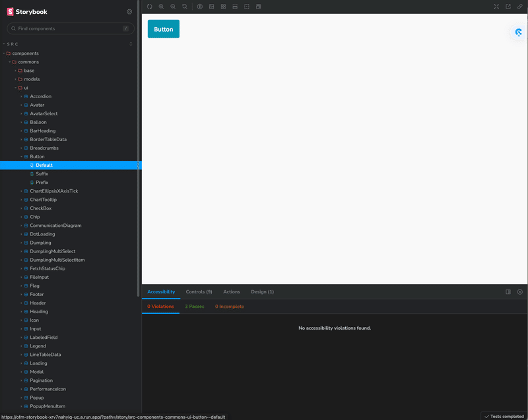Change addon panel orientation icon
Image resolution: width=528 pixels, height=420 pixels.
508,292
